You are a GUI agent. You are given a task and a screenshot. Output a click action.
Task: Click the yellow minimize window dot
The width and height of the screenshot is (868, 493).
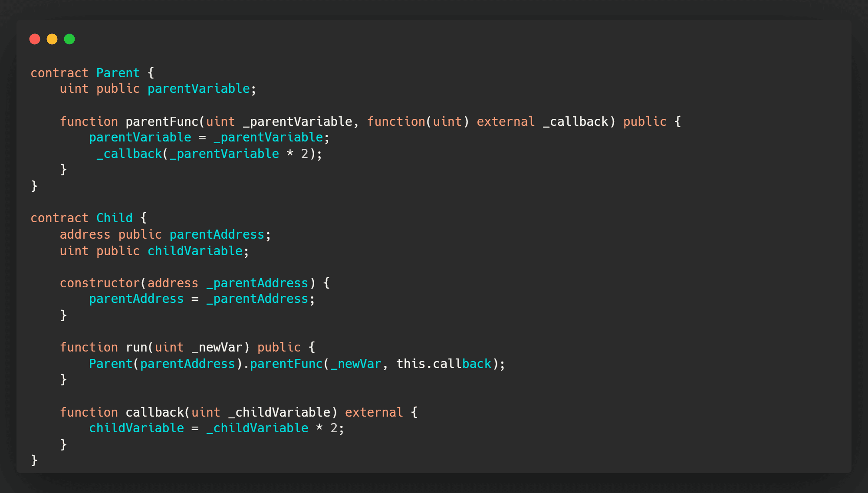[x=52, y=39]
